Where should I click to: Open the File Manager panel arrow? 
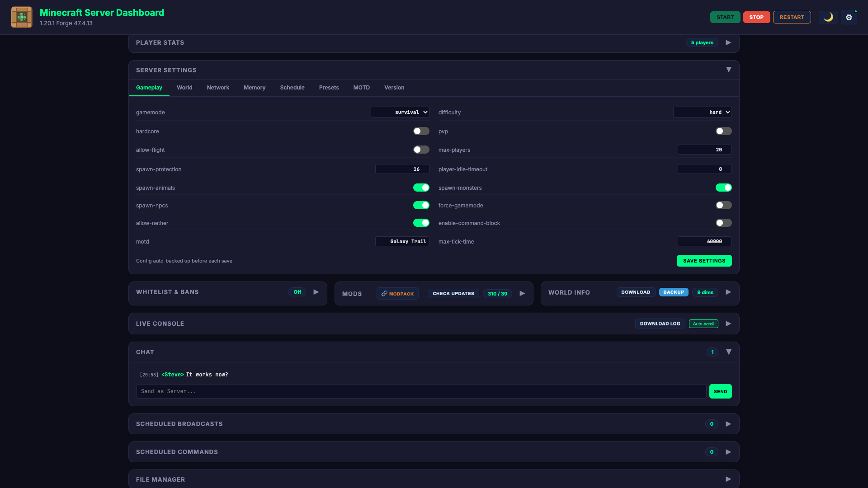[728, 479]
